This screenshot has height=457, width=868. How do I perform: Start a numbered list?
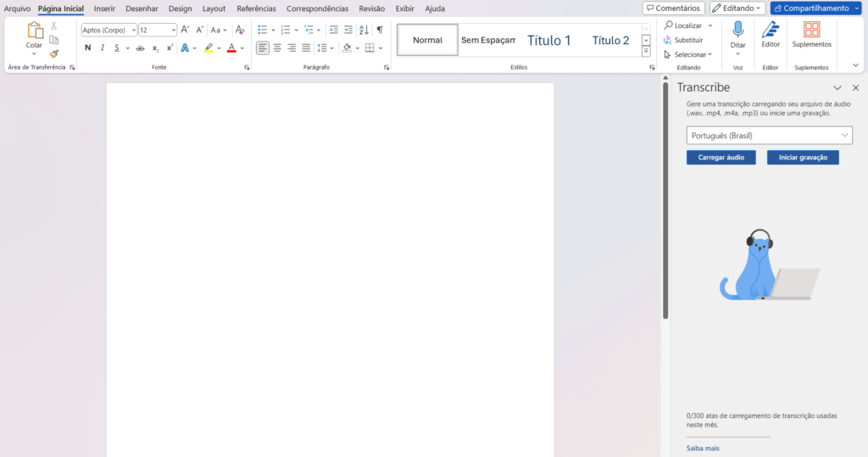point(286,30)
